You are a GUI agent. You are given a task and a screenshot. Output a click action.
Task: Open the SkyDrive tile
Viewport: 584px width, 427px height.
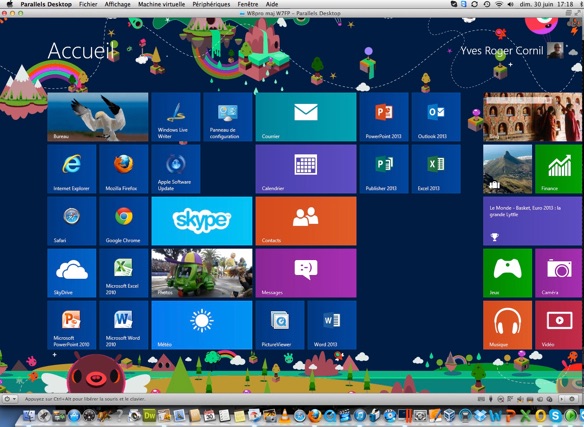[x=72, y=273]
